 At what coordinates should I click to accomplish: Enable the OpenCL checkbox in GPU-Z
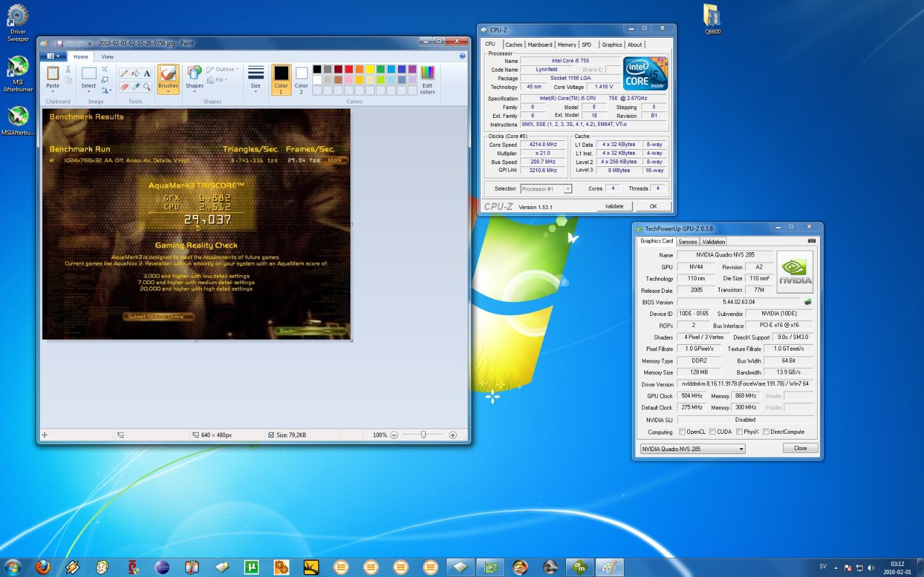click(682, 431)
